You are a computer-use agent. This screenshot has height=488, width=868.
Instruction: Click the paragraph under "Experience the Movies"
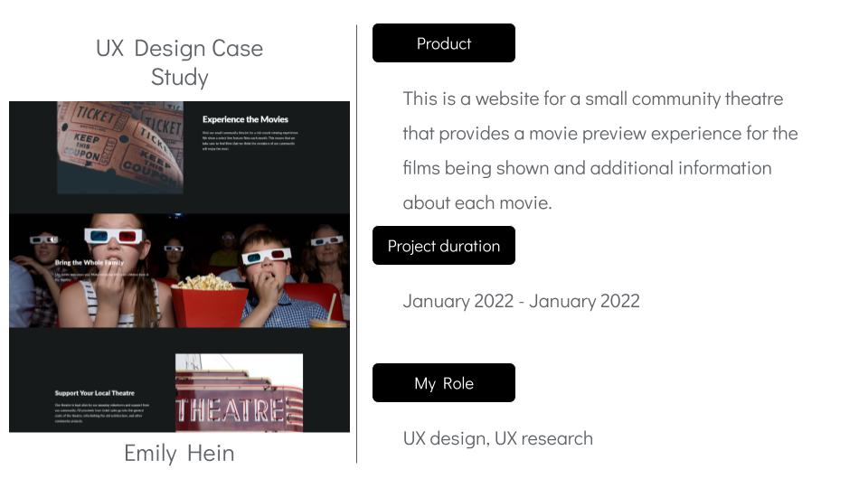coord(250,138)
